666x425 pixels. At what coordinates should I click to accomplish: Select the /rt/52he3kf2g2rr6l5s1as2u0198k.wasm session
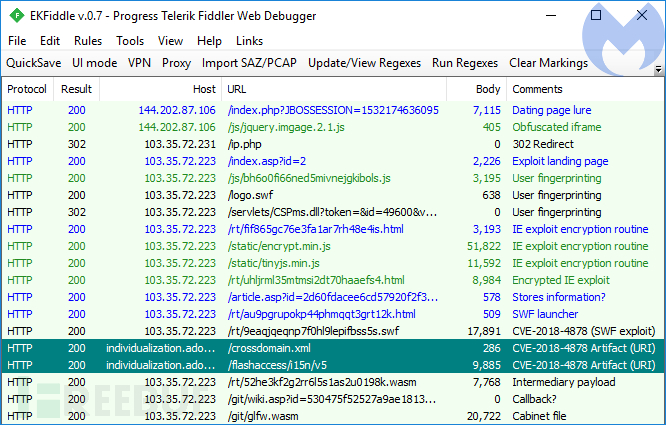333,382
